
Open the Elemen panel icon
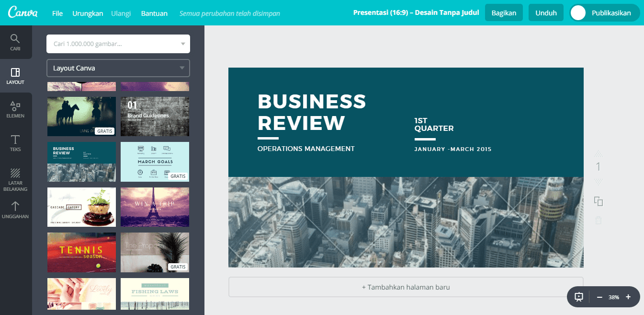coord(15,109)
